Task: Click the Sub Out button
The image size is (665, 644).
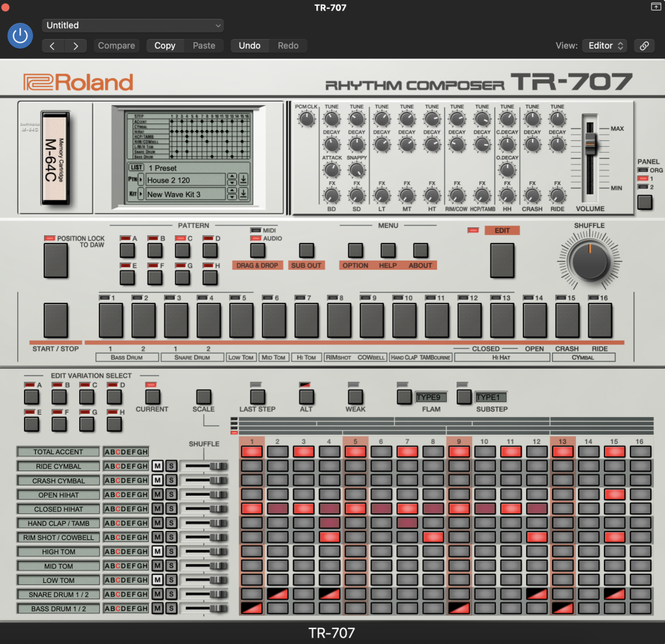Action: 307,250
